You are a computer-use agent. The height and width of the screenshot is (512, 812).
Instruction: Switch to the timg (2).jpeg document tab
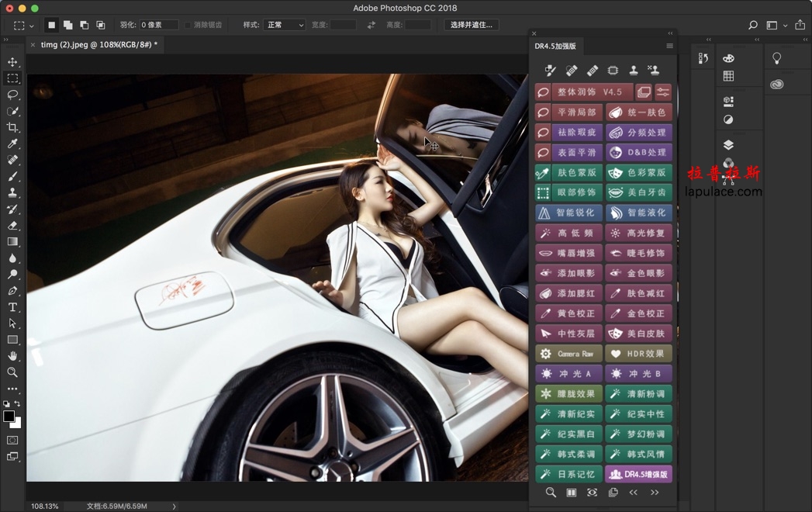click(98, 45)
